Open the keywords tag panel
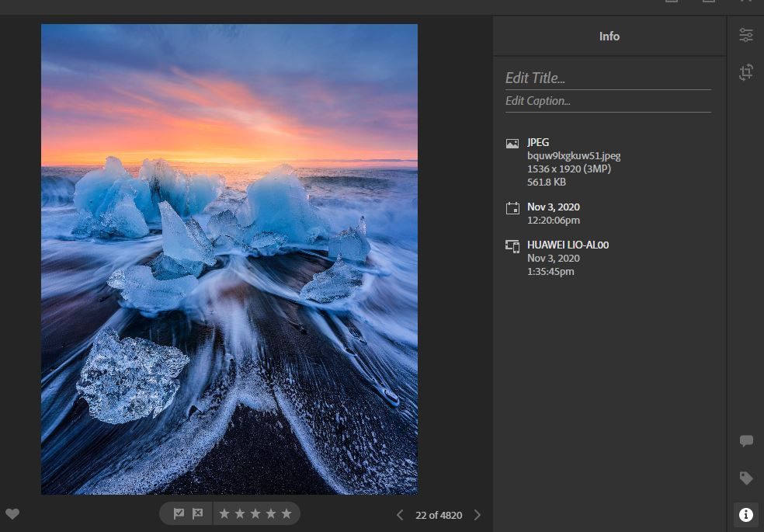The image size is (764, 532). point(746,478)
